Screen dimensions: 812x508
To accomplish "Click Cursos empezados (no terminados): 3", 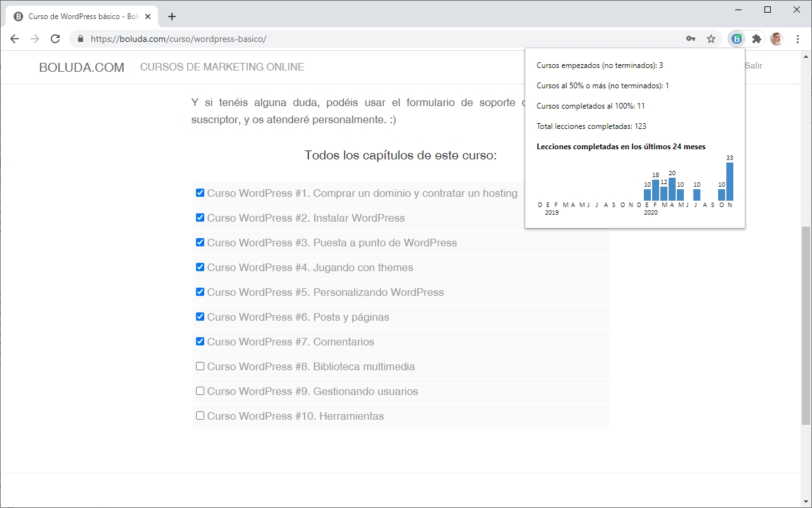I will [x=599, y=65].
